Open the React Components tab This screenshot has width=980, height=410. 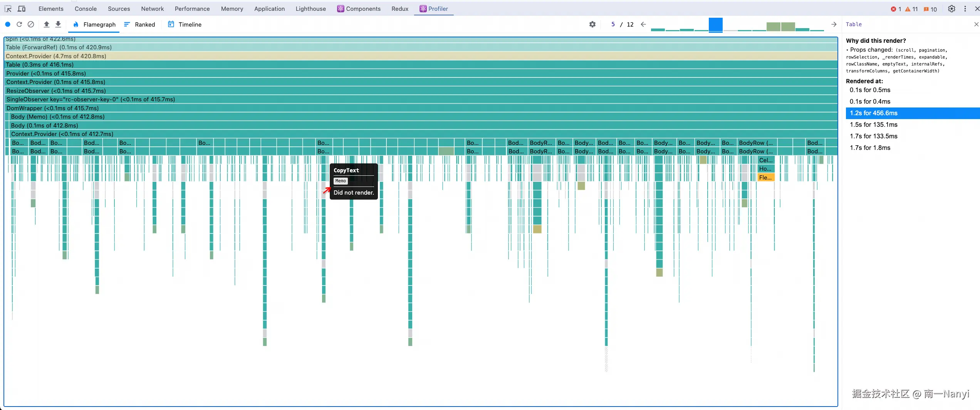(x=359, y=9)
